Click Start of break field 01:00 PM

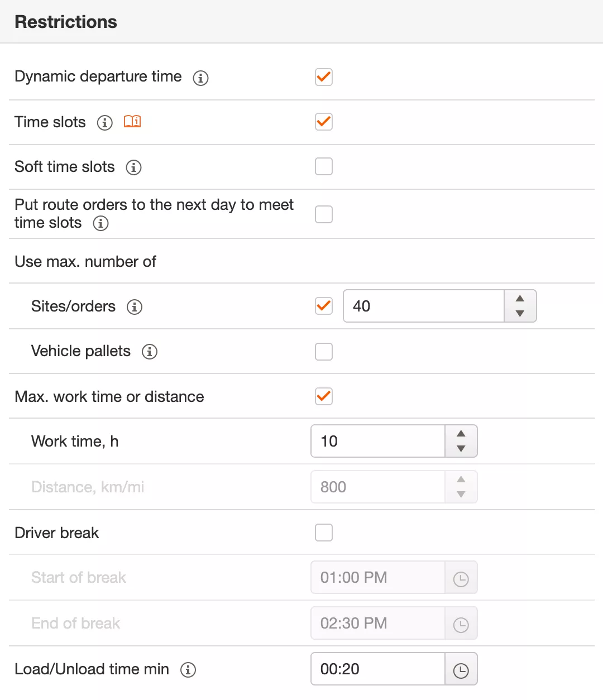coord(378,577)
